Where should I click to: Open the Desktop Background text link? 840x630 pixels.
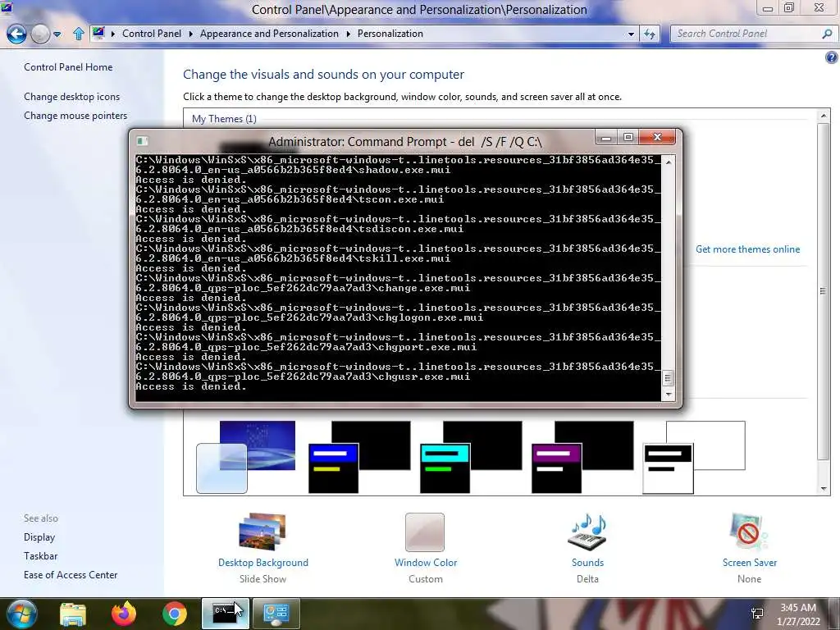pos(263,563)
